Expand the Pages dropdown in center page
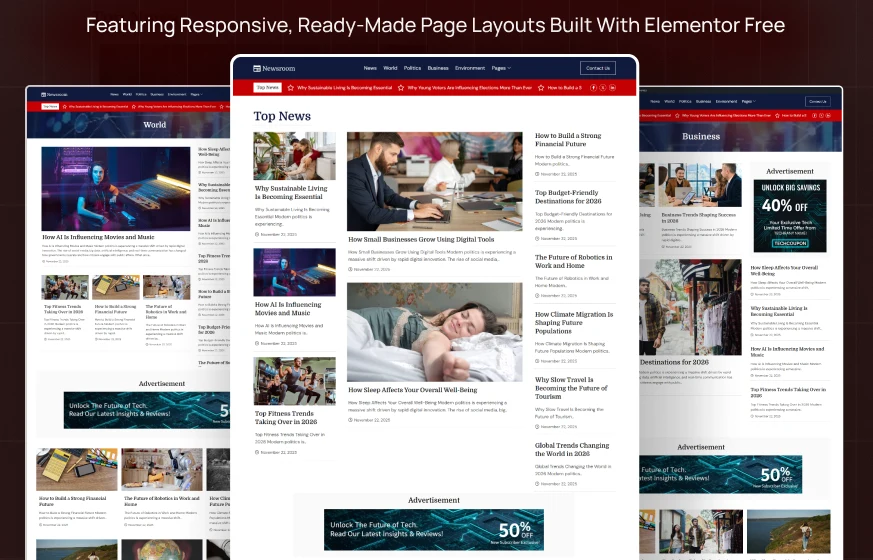The height and width of the screenshot is (560, 873). coord(501,68)
